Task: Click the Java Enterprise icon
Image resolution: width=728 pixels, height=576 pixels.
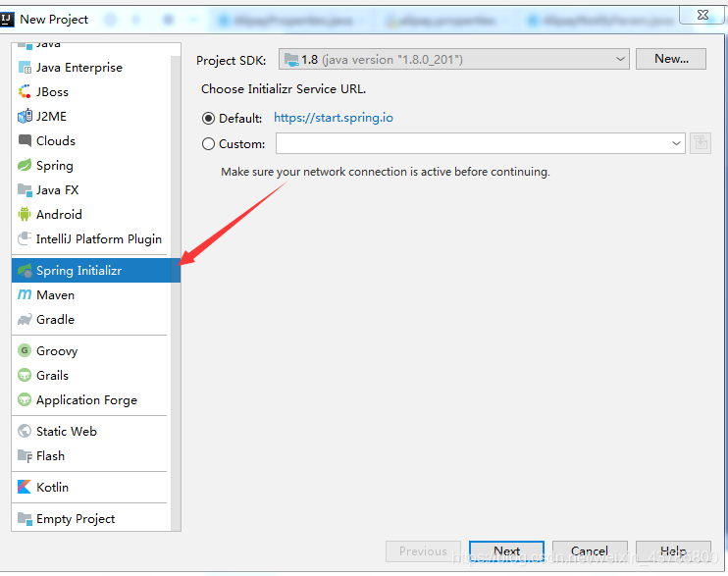Action: [25, 68]
